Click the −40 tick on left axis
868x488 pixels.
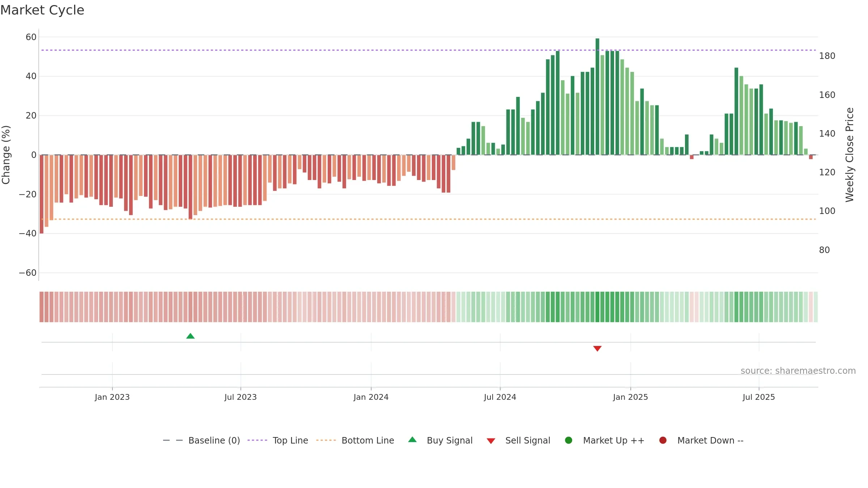pos(28,234)
